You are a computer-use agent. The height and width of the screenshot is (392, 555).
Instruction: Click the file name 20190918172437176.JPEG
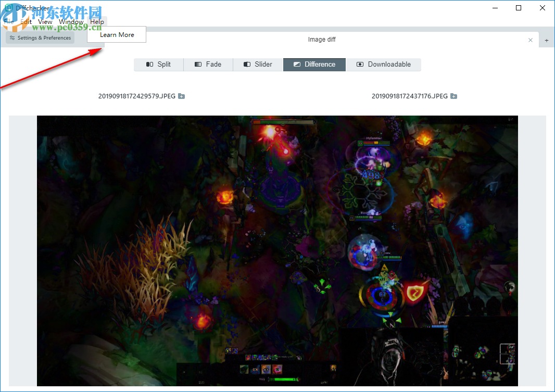click(x=410, y=96)
